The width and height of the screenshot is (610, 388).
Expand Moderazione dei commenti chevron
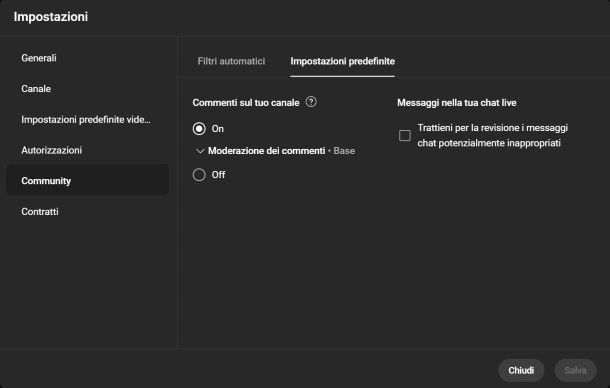point(200,151)
